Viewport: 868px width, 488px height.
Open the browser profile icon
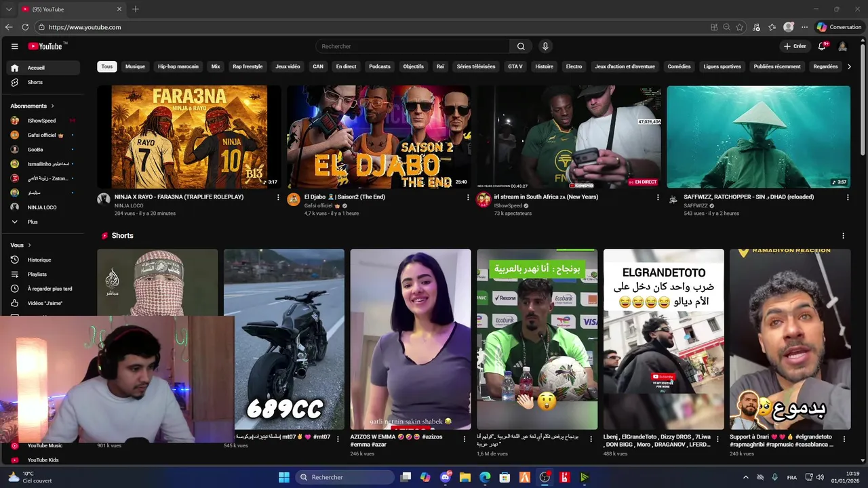click(789, 27)
